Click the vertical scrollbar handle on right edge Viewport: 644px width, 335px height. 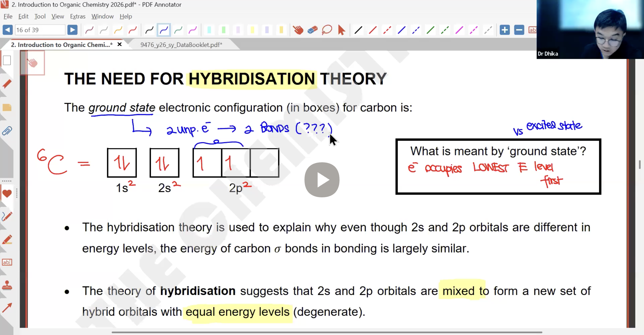coord(640,165)
